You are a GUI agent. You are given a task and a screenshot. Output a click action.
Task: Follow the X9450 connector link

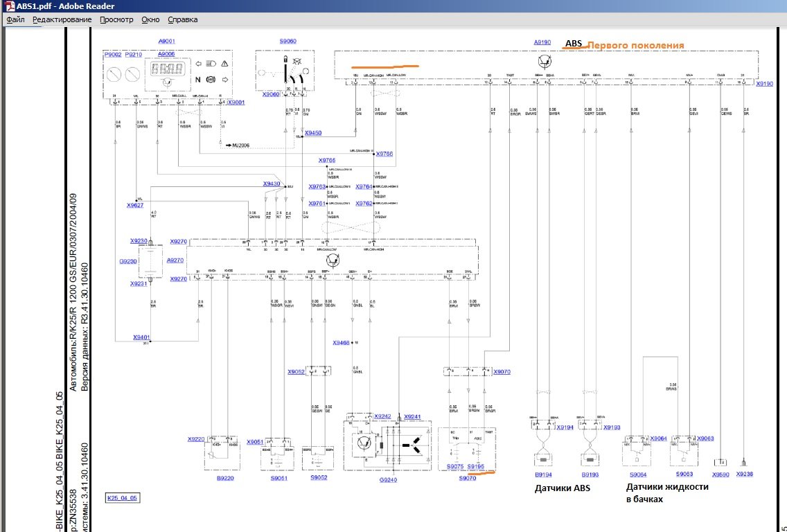click(x=313, y=132)
